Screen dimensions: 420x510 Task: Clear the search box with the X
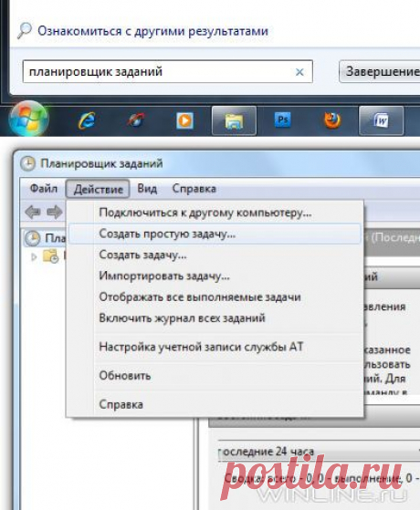coord(299,72)
